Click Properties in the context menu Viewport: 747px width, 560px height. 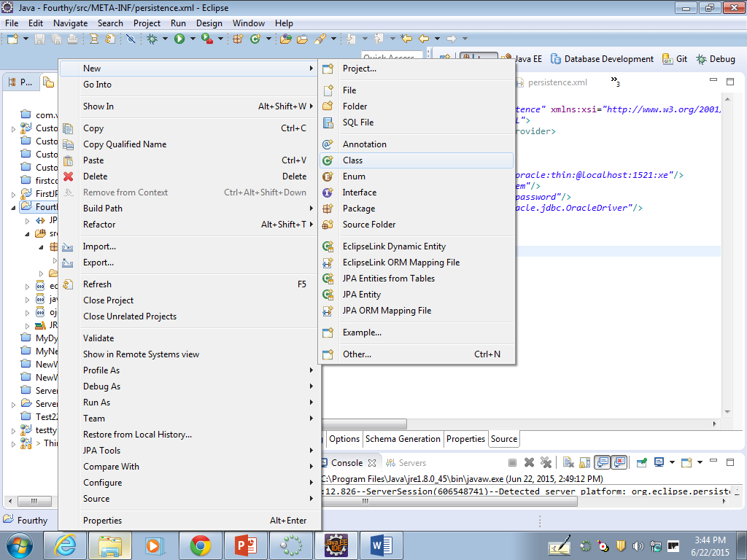(x=102, y=521)
